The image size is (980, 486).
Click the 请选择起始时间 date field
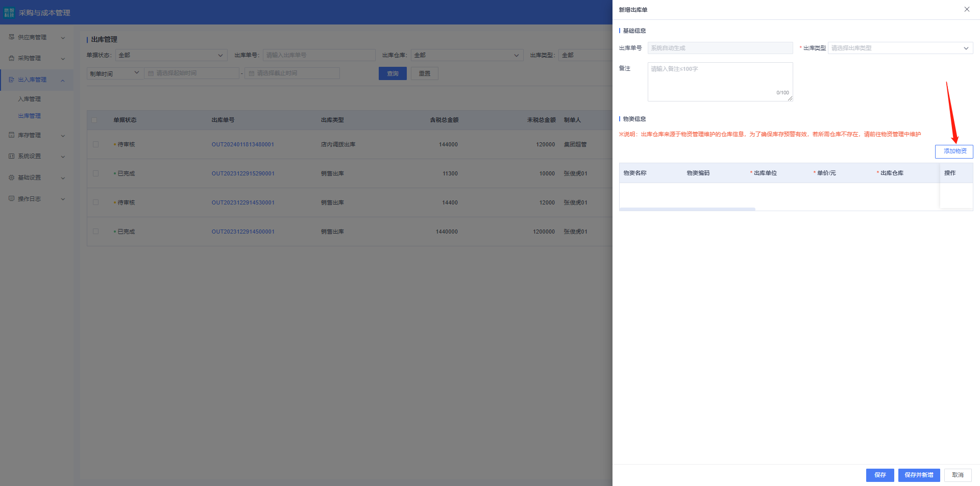[191, 73]
